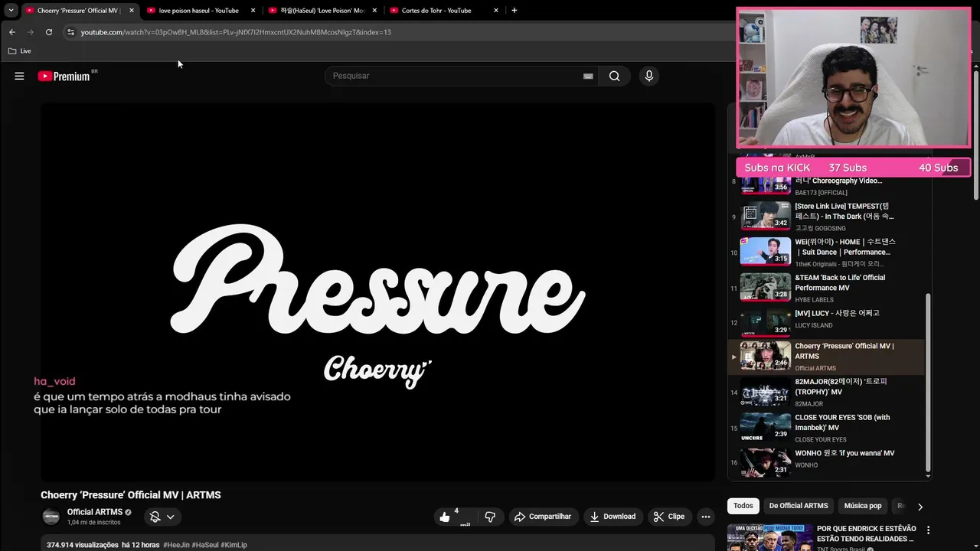Open a new browser tab with plus

(x=514, y=11)
